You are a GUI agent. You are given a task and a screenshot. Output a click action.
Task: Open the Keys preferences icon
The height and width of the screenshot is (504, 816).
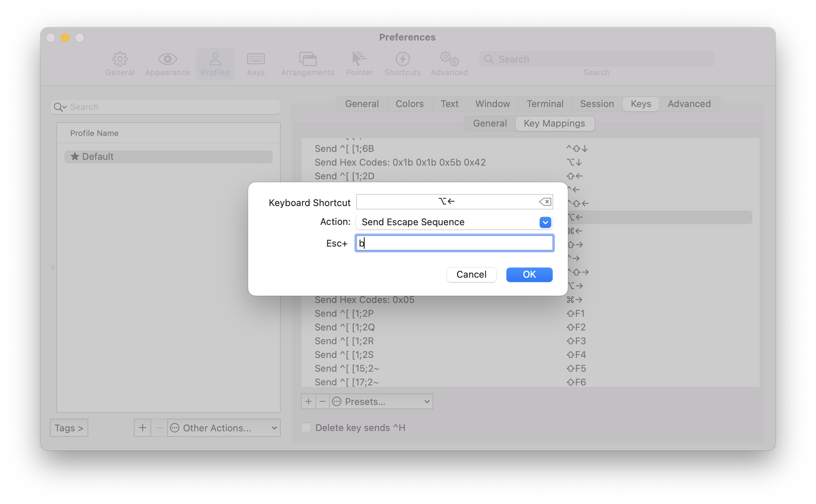point(255,64)
